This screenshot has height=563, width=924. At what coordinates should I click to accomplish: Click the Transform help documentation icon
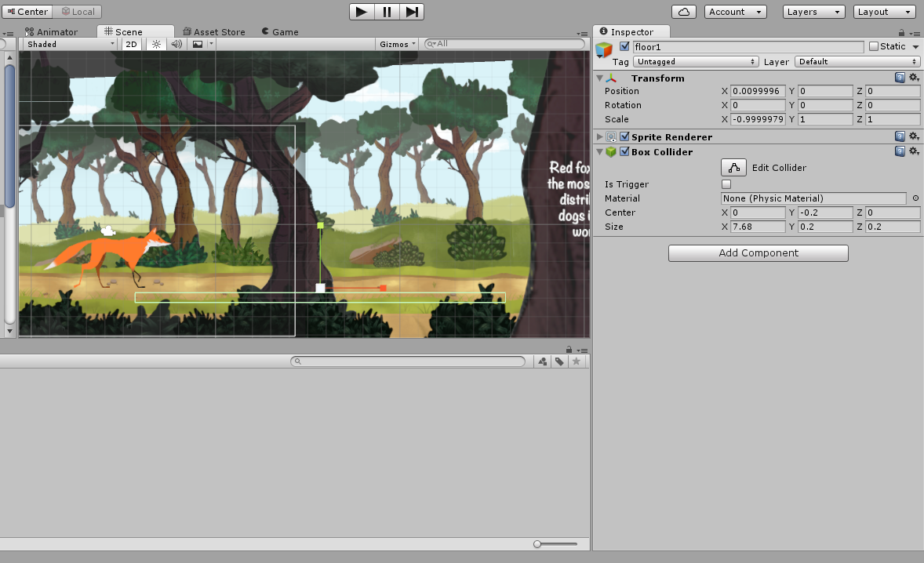900,78
